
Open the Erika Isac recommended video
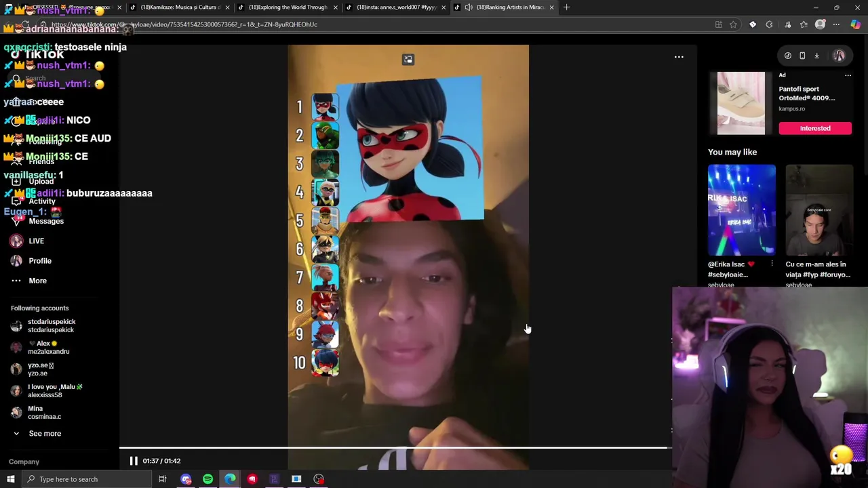point(742,210)
